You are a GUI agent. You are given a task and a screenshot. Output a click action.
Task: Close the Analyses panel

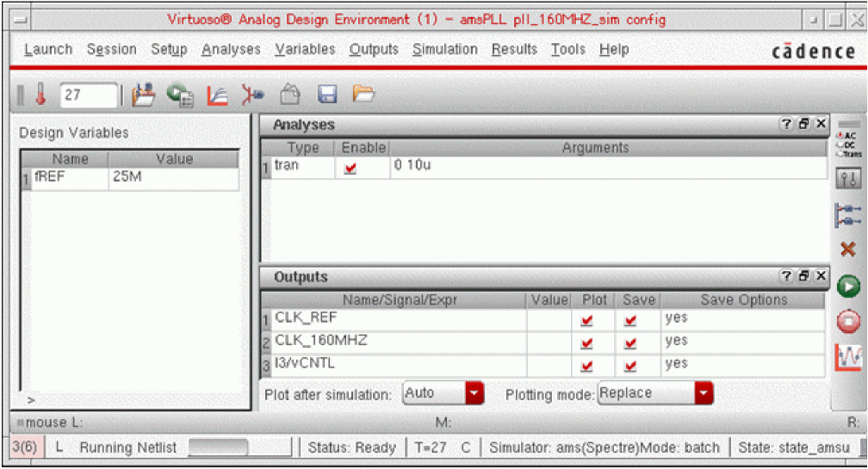tap(821, 124)
